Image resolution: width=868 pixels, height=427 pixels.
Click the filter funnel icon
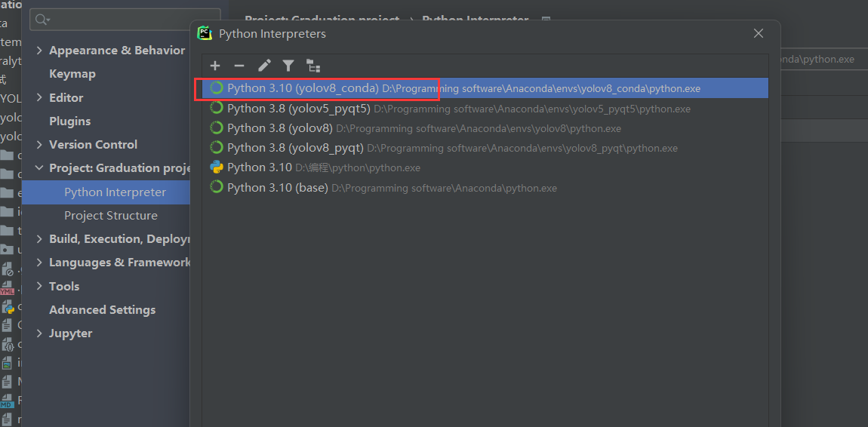coord(288,66)
